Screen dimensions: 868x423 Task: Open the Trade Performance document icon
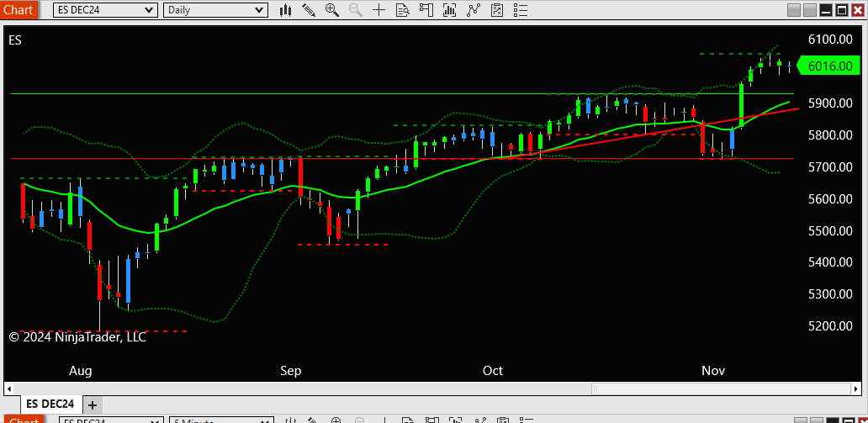click(496, 9)
